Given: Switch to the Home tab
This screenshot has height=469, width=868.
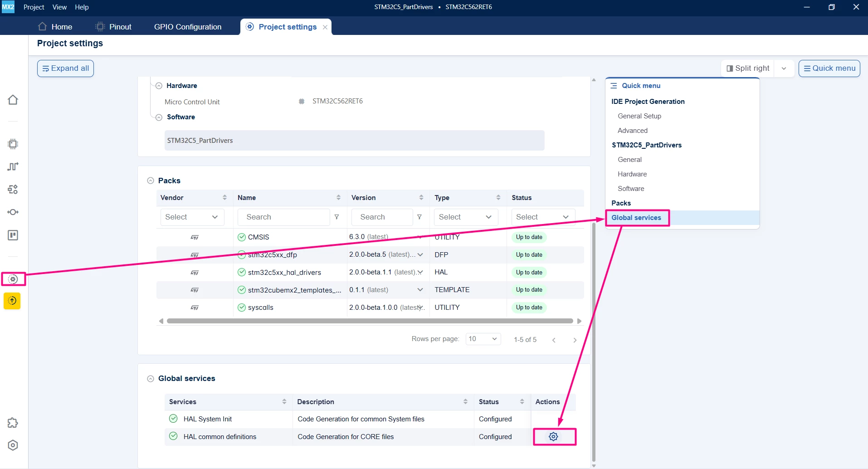Looking at the screenshot, I should coord(55,27).
